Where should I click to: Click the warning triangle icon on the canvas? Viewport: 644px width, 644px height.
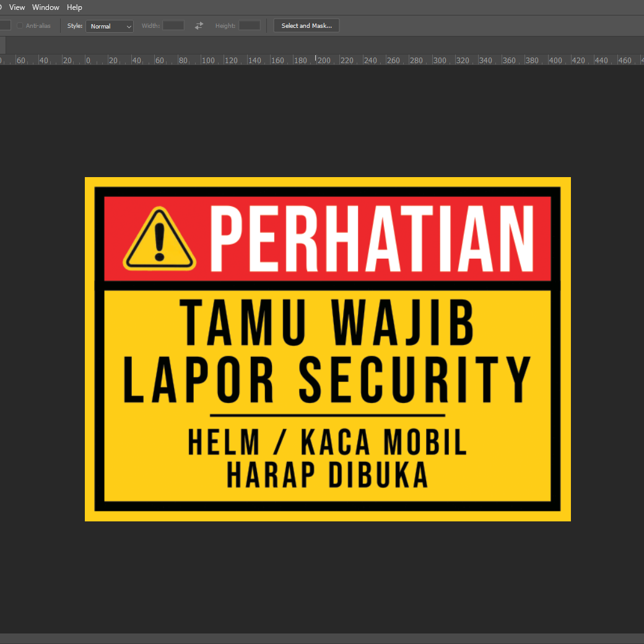(x=159, y=238)
